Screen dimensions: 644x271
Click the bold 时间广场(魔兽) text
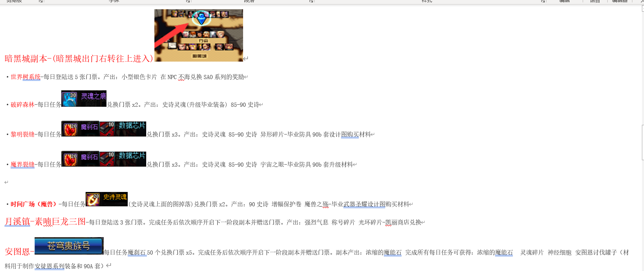pos(33,204)
